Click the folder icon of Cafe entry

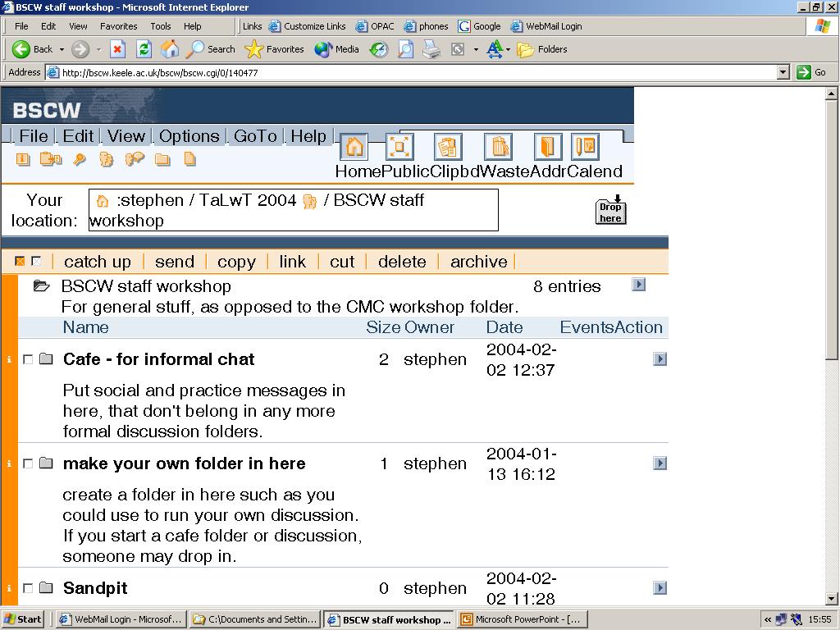(46, 359)
